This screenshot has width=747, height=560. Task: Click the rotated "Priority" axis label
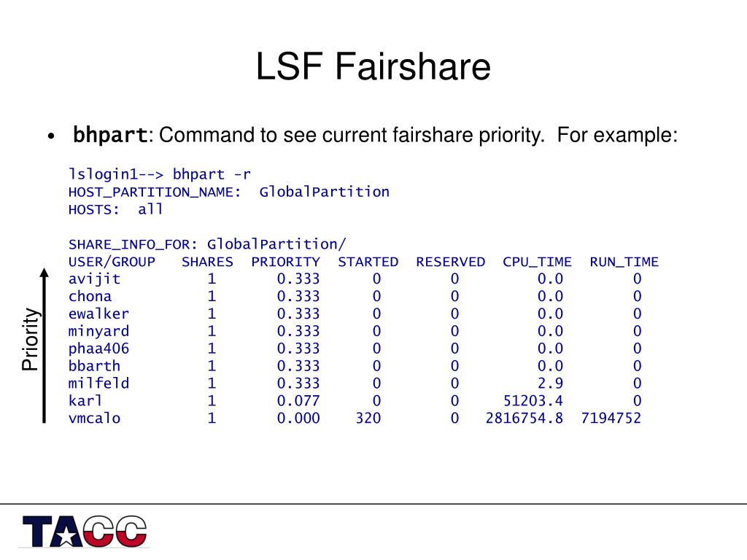pos(30,339)
